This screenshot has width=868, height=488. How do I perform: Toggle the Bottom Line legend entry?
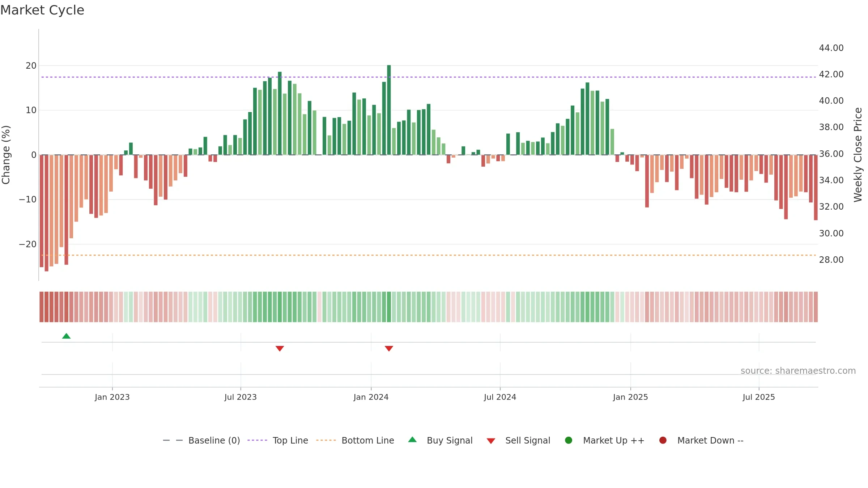tap(355, 440)
